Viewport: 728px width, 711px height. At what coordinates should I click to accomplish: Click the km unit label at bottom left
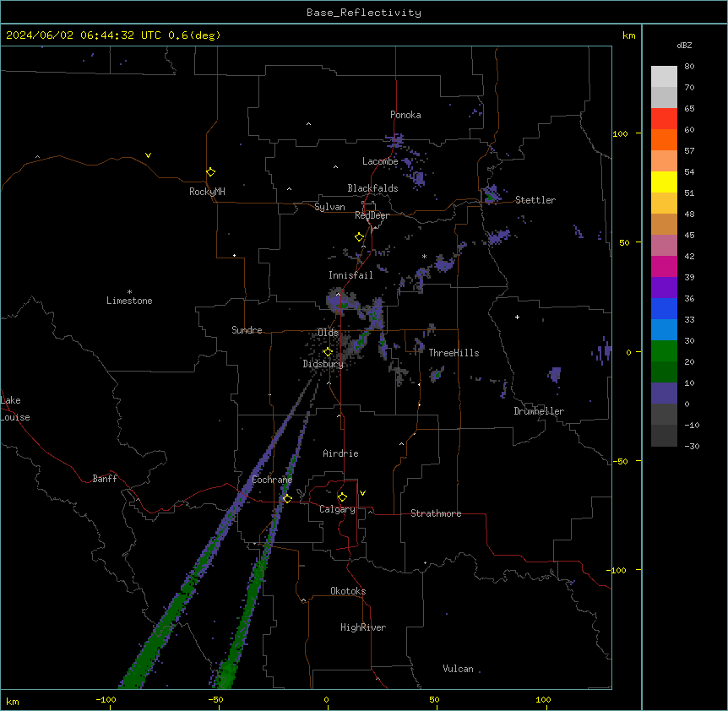pos(13,701)
